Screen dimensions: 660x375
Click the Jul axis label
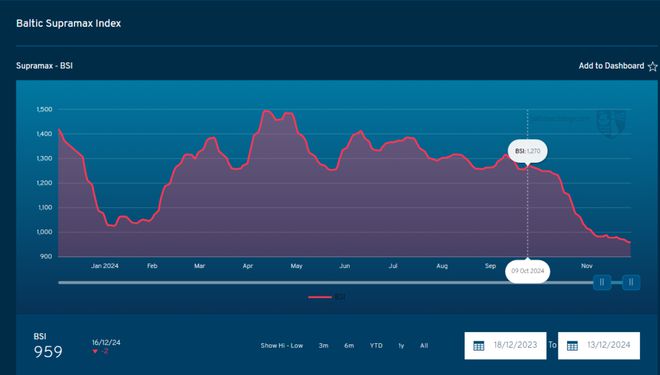[x=393, y=266]
